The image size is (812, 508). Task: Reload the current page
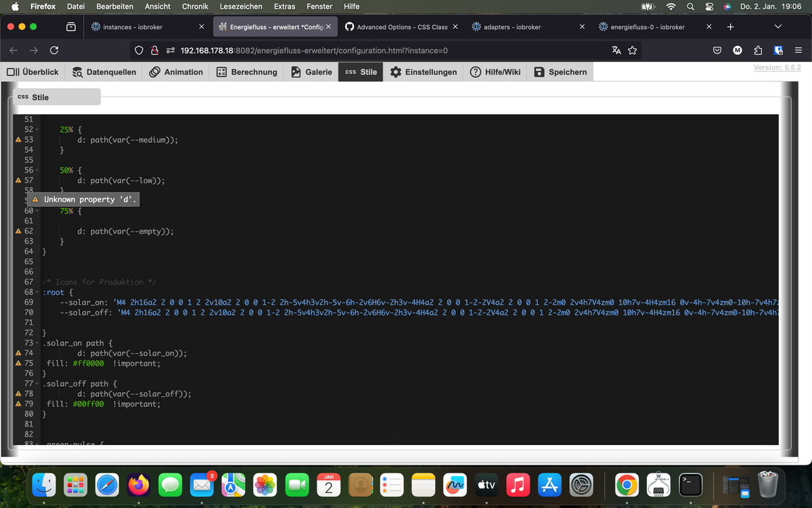(54, 50)
